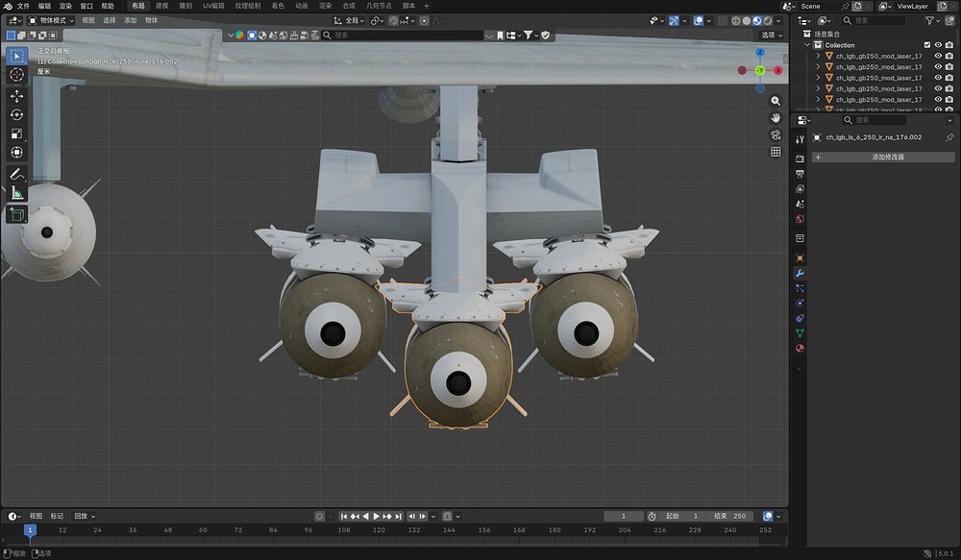
Task: Switch orthographic/perspective with the grid icon
Action: [x=776, y=152]
